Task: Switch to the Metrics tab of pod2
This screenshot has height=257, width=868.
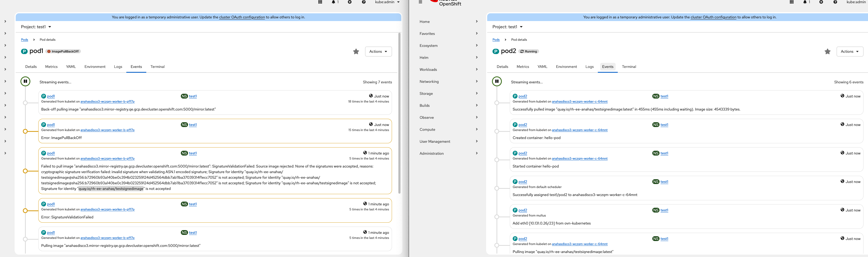Action: (x=523, y=67)
